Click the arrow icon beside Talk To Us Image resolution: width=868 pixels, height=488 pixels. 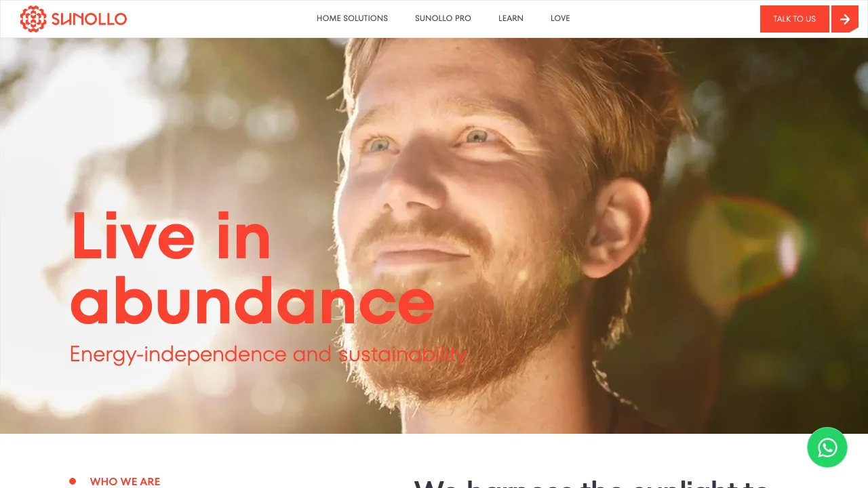[845, 19]
